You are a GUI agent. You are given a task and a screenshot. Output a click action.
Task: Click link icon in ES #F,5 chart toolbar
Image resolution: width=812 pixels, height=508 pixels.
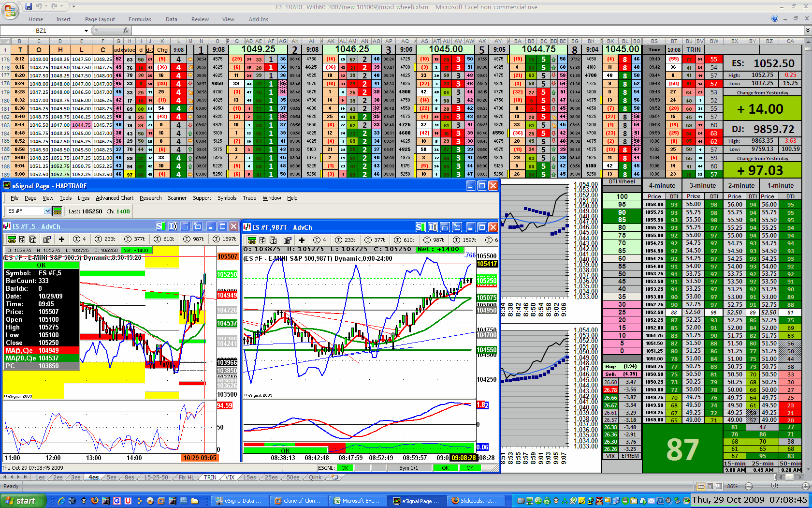pyautogui.click(x=12, y=239)
